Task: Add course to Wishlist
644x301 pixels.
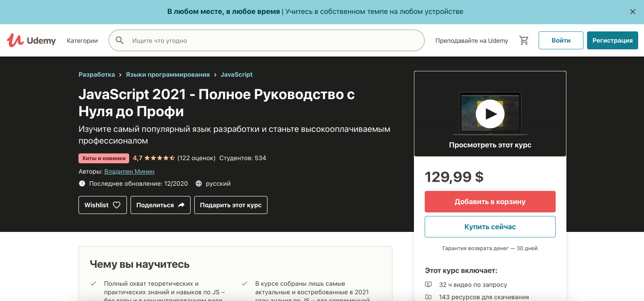Action: click(x=103, y=205)
